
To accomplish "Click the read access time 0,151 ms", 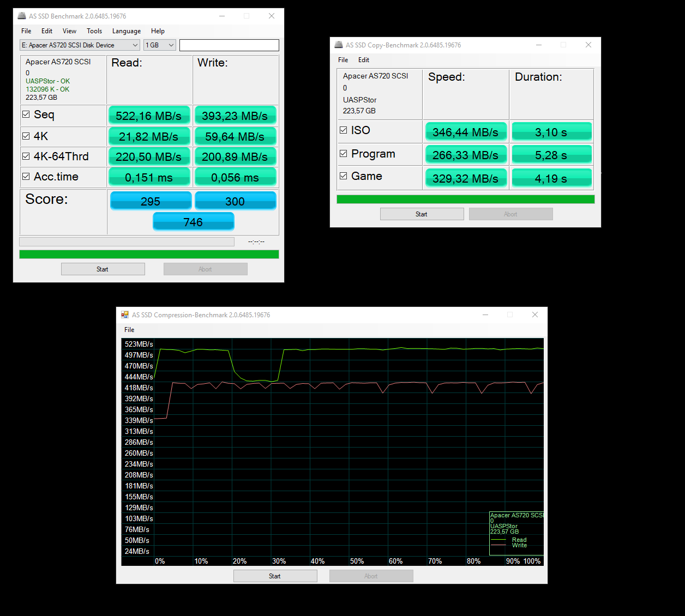I will click(x=149, y=177).
